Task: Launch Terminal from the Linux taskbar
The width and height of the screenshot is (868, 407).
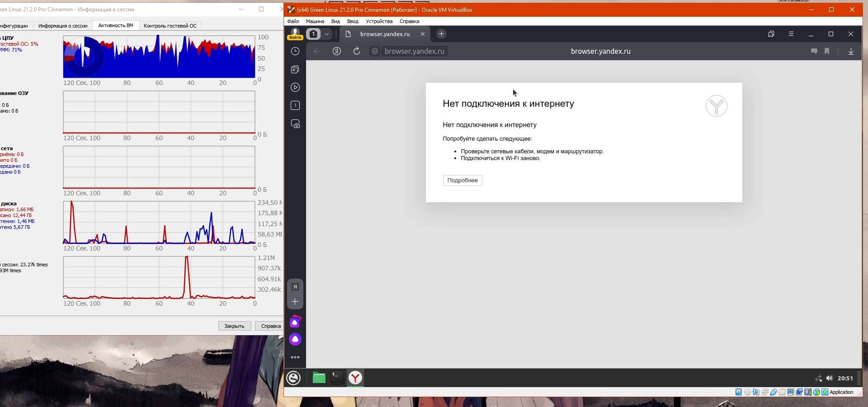Action: tap(337, 378)
